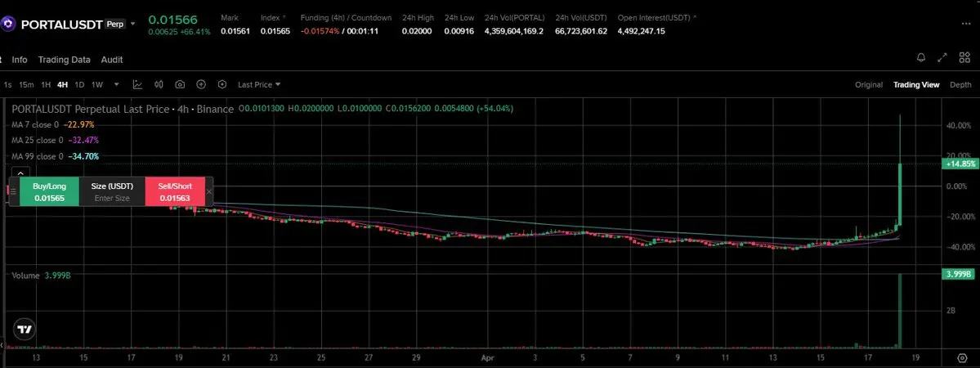The height and width of the screenshot is (368, 980).
Task: Select the 1D time interval
Action: point(79,84)
